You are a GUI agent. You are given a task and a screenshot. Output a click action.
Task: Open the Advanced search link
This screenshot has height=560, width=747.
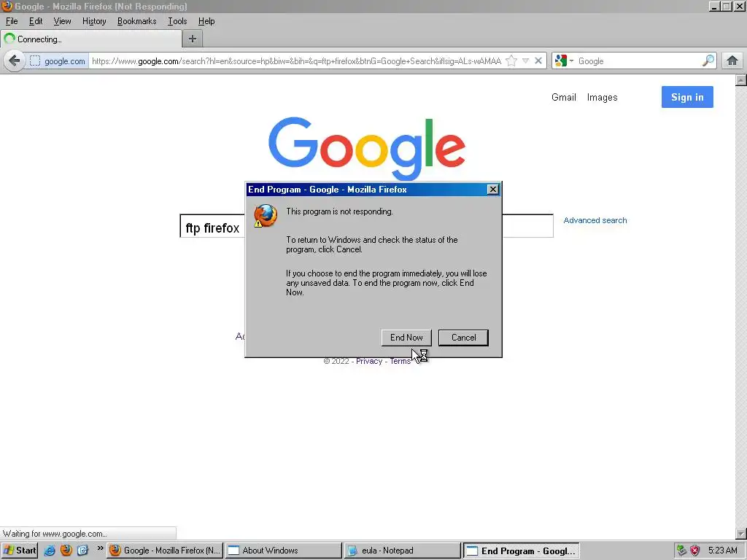click(595, 220)
